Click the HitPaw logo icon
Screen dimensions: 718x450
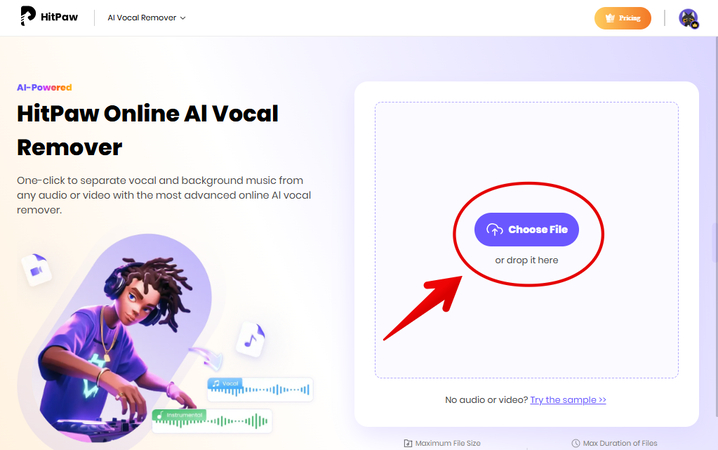pos(27,16)
